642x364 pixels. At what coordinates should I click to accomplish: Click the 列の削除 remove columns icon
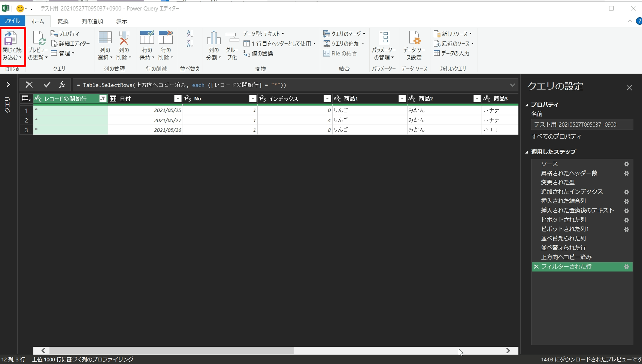(x=124, y=39)
